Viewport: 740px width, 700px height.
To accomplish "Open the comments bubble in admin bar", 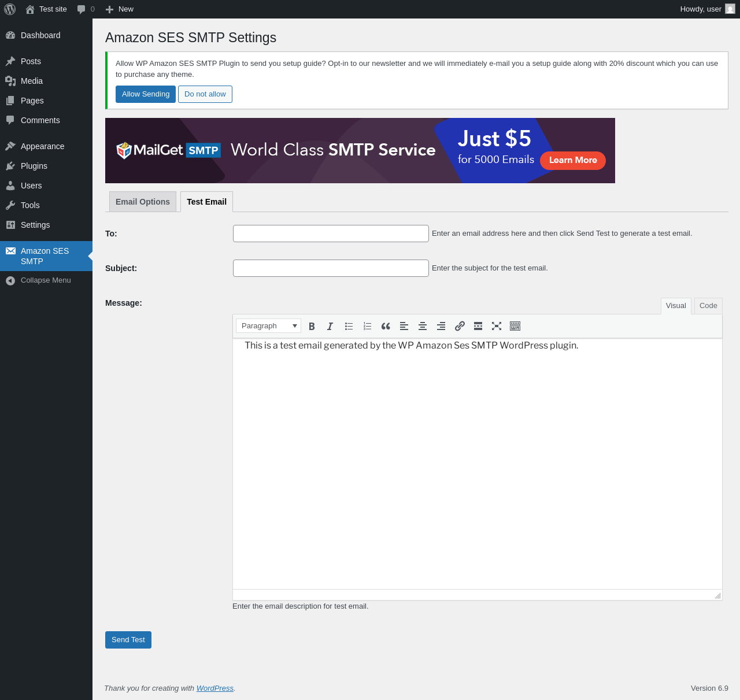I will (86, 9).
